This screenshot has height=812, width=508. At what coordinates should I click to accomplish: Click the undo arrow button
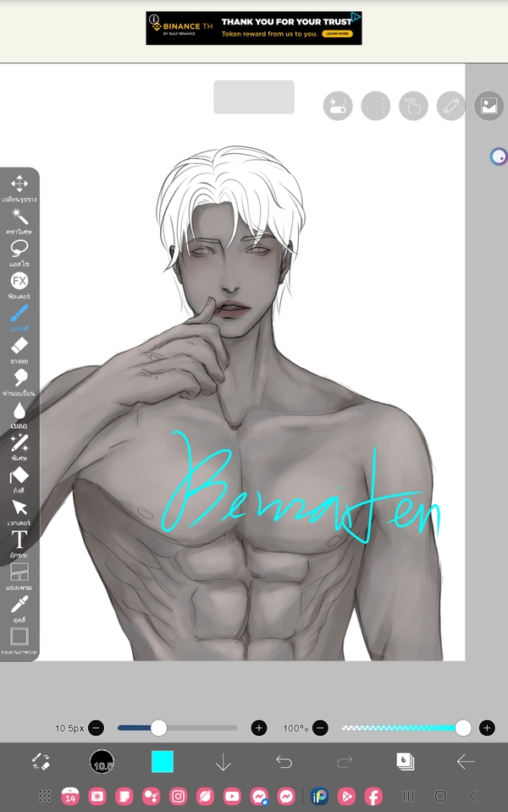pos(284,762)
